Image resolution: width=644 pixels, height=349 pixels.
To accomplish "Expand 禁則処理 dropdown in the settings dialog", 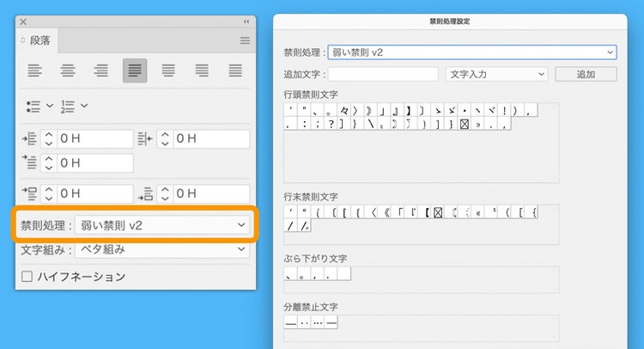I will [x=471, y=52].
